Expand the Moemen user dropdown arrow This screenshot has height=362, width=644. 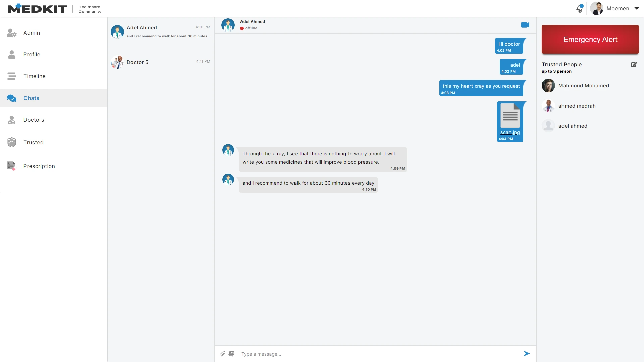(636, 8)
